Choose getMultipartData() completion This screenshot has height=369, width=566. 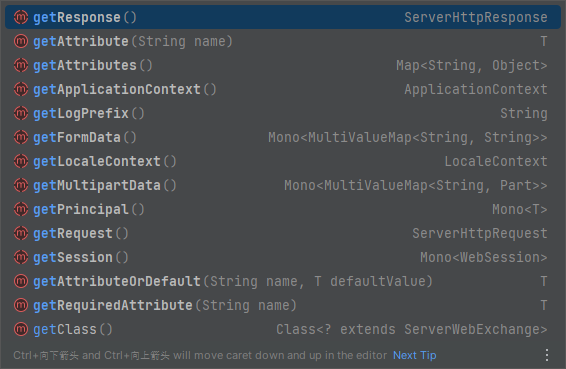coord(283,185)
